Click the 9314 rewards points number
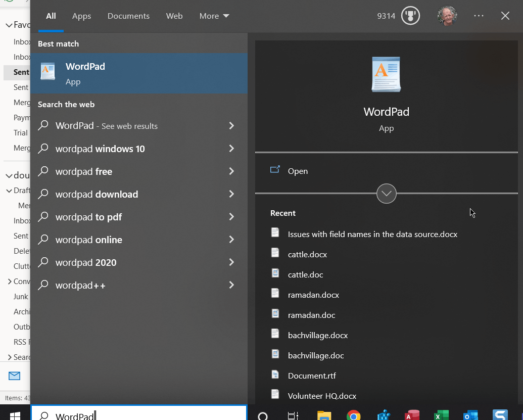This screenshot has width=523, height=420. 386,16
